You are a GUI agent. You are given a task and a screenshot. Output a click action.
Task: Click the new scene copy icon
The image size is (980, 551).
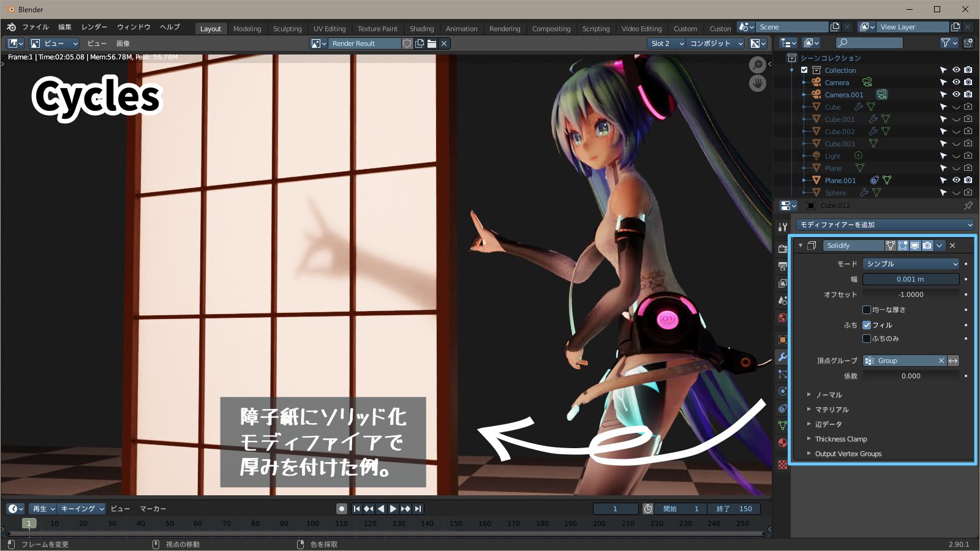[x=834, y=27]
